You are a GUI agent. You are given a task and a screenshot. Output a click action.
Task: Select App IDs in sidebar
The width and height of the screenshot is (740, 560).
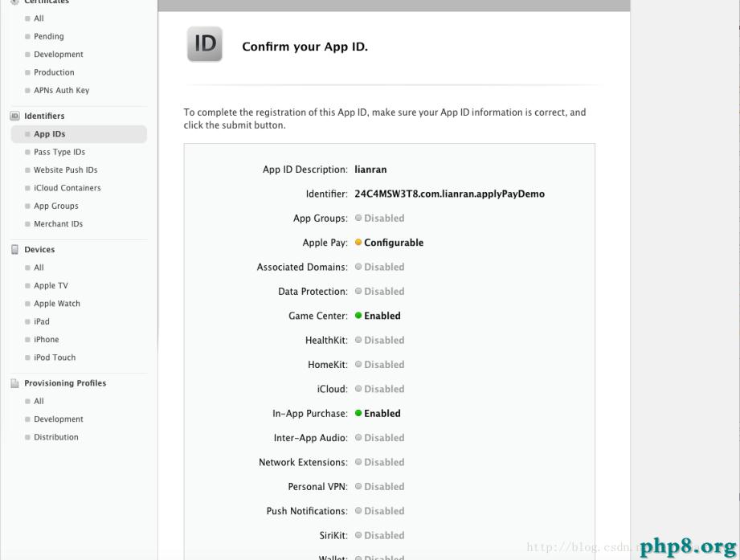pos(79,134)
